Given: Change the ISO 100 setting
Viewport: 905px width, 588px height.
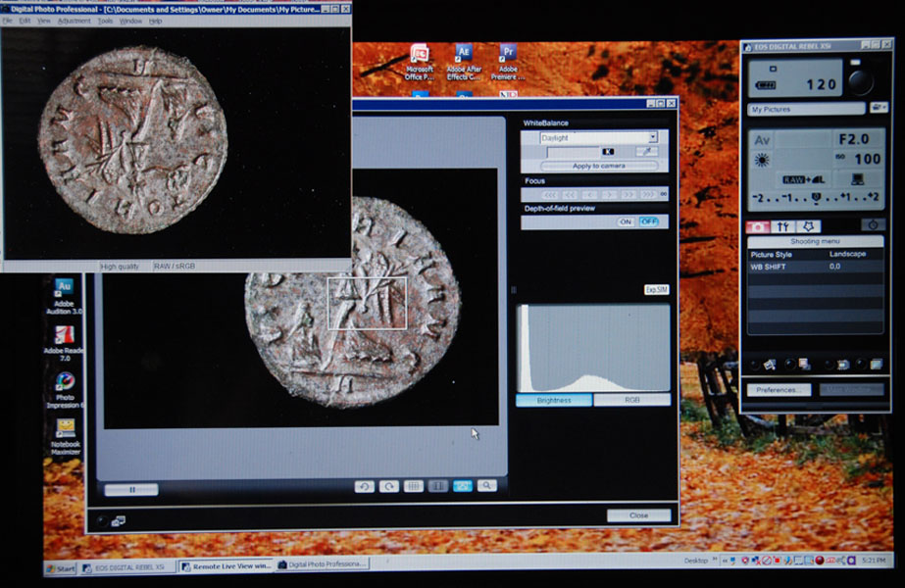Looking at the screenshot, I should pos(858,159).
